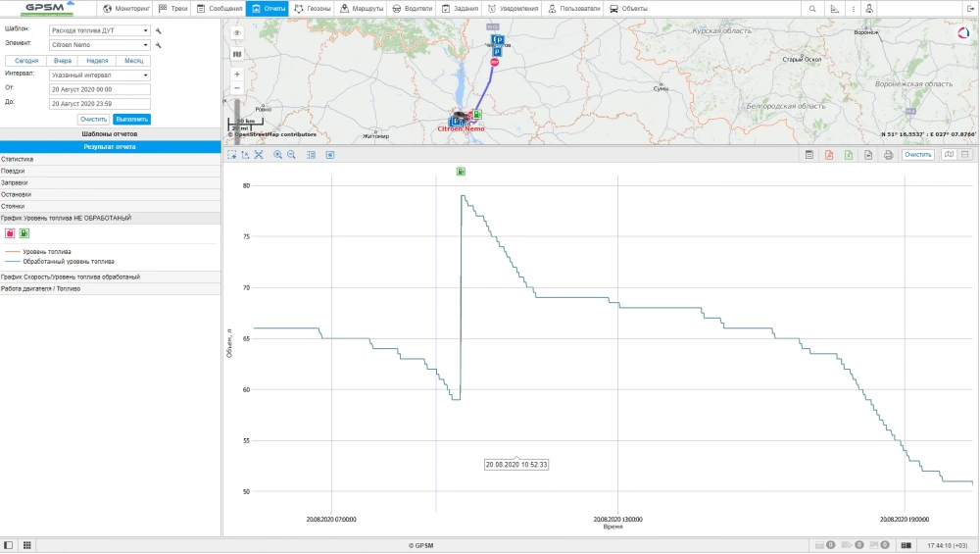Click the search magnifier in top bar

click(812, 9)
